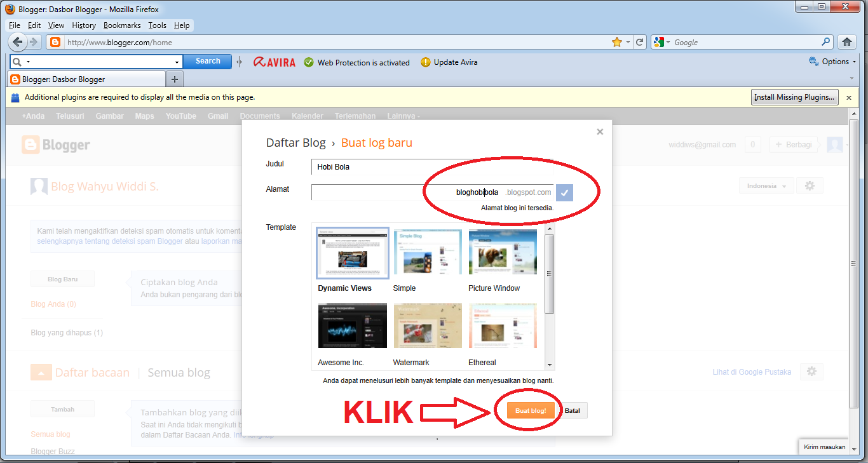Click the yellow Update Avira warning icon
The height and width of the screenshot is (463, 868).
426,62
